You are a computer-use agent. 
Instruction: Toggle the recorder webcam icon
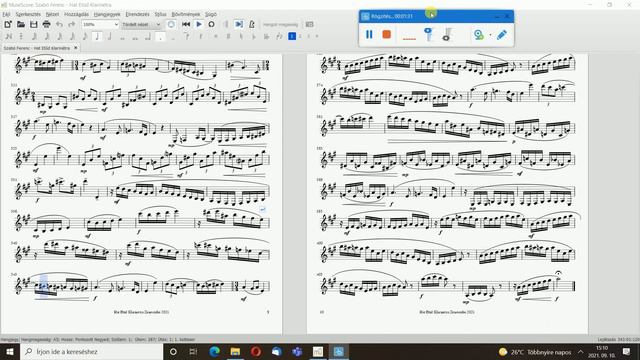(x=478, y=35)
